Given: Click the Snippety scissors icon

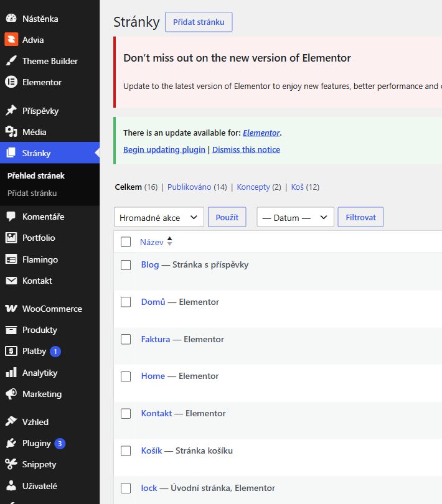Looking at the screenshot, I should [x=11, y=464].
